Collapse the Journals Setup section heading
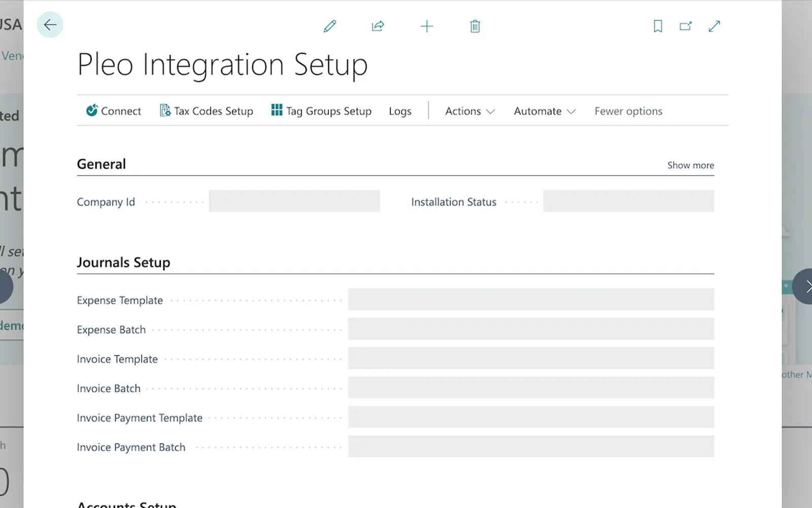The height and width of the screenshot is (508, 812). pyautogui.click(x=123, y=263)
